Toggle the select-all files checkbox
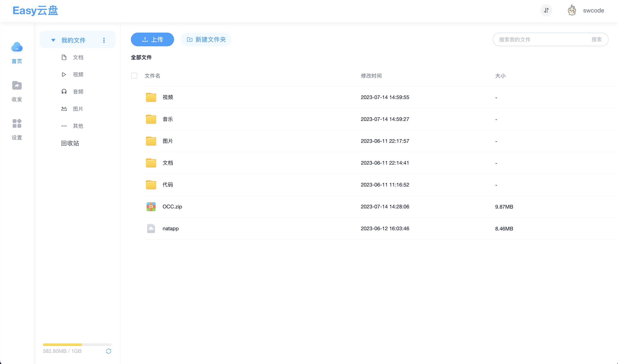This screenshot has width=618, height=364. (134, 75)
